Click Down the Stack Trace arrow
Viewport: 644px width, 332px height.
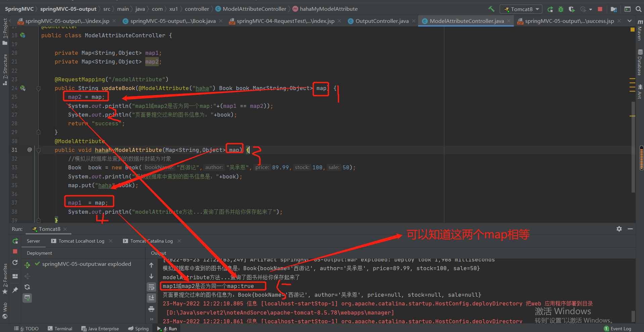point(151,276)
